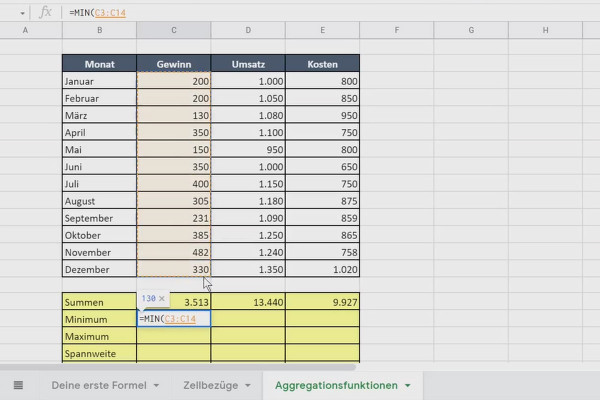Select column E header

coord(323,30)
